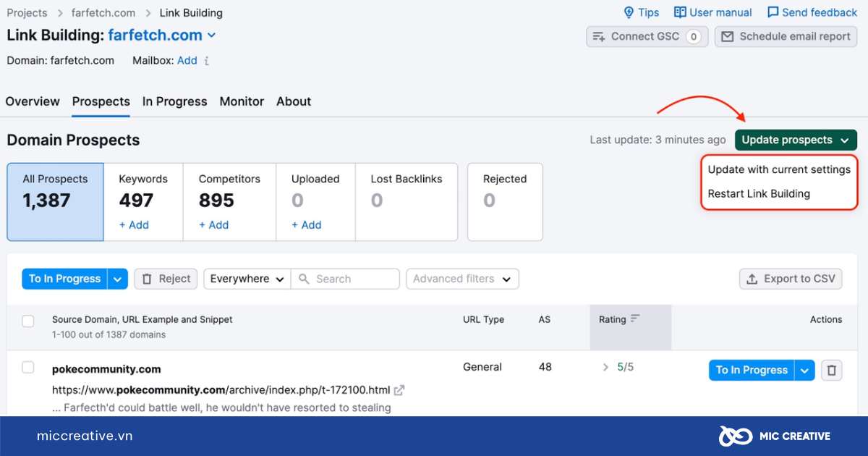Click the trash icon for pokecommunity.com
The width and height of the screenshot is (868, 456).
(832, 370)
